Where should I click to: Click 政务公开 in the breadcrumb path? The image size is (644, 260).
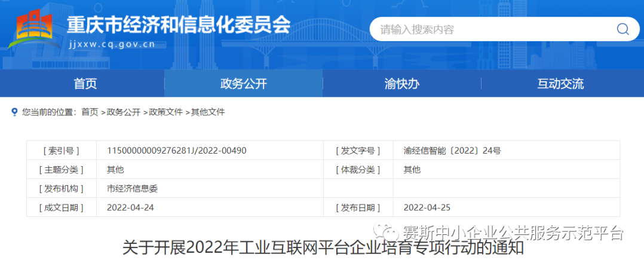tap(123, 112)
